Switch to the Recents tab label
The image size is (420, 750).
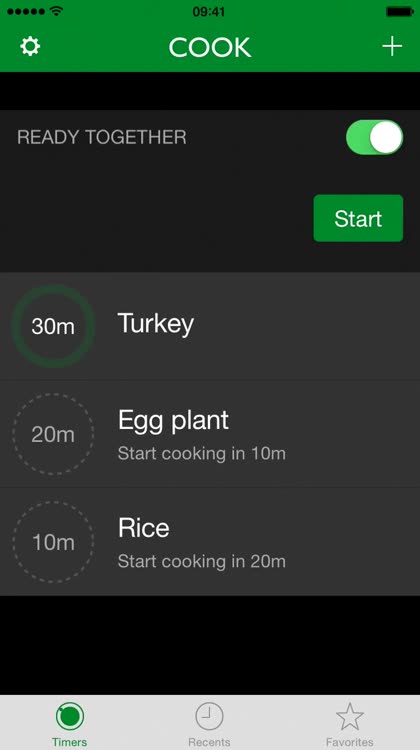[209, 742]
